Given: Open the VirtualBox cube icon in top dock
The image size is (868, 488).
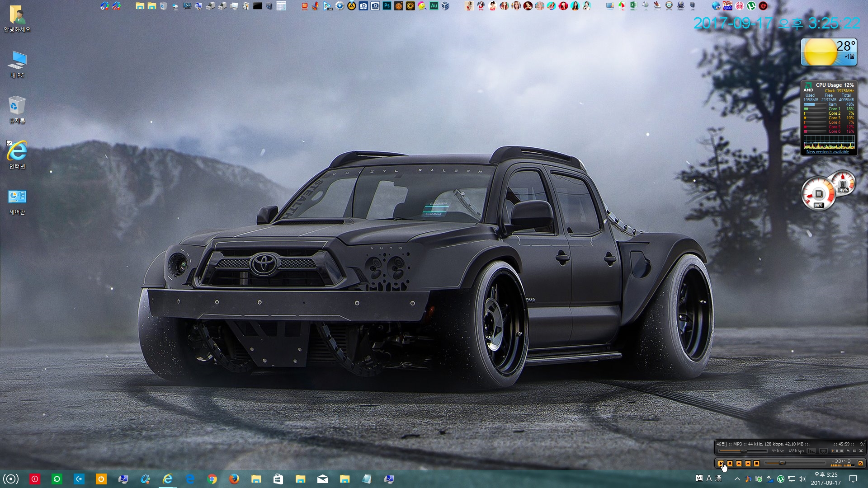Looking at the screenshot, I should [445, 6].
